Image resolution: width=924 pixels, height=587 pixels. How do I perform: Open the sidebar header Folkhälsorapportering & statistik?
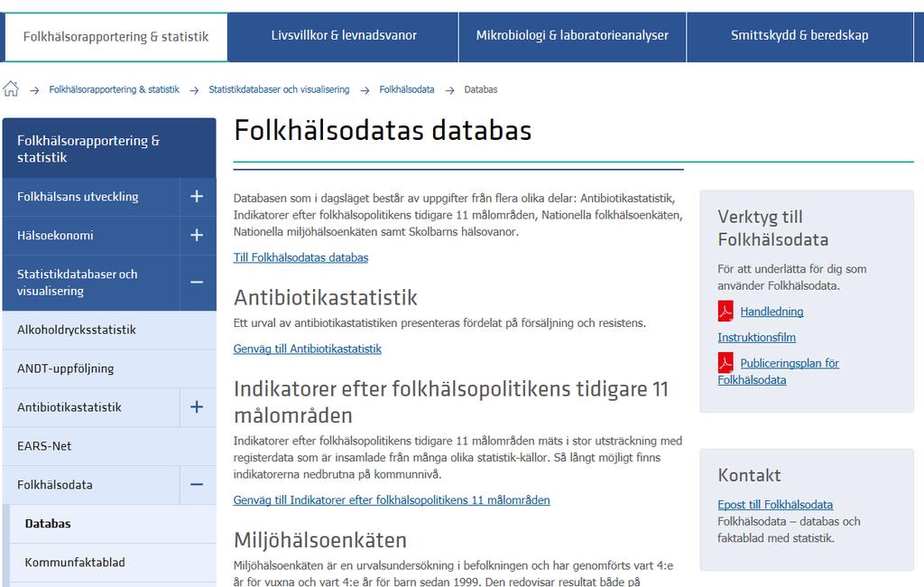point(109,149)
